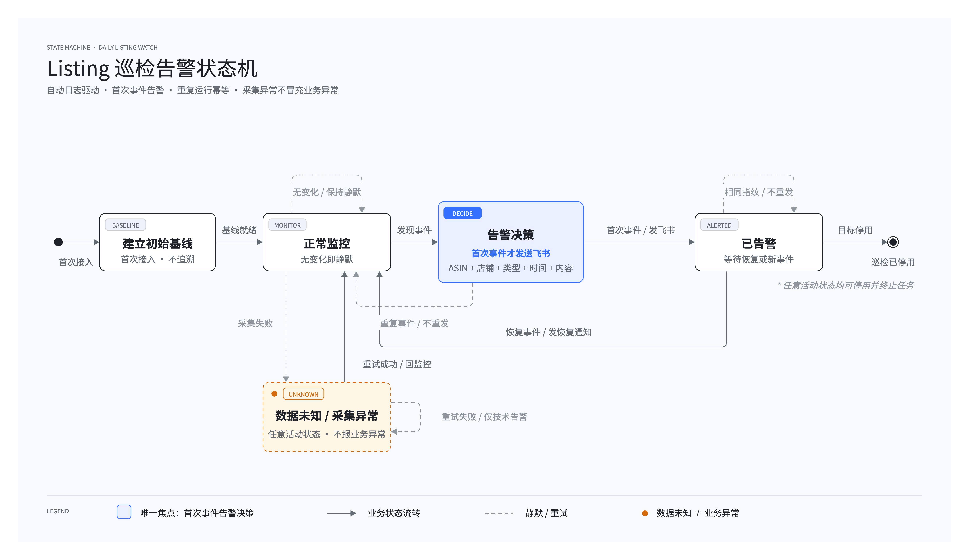Viewport: 969px width, 560px height.
Task: Click the 恢复事件 / 发恢复通知 label
Action: click(548, 332)
